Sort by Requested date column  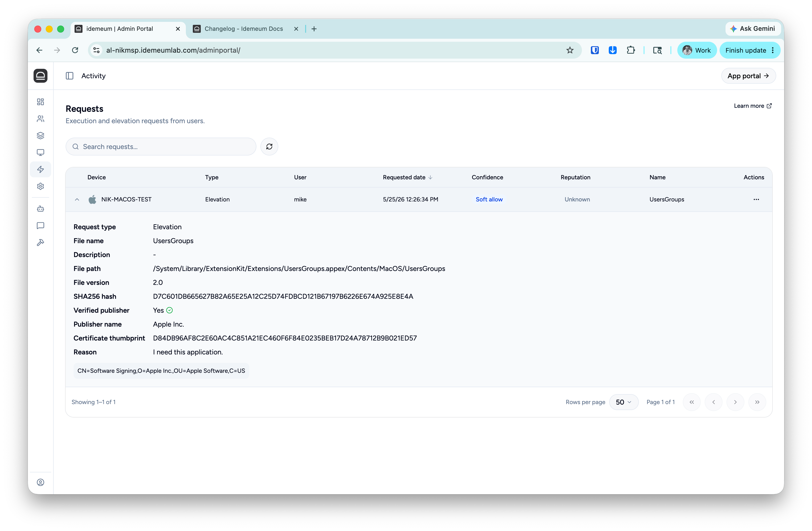(x=407, y=177)
